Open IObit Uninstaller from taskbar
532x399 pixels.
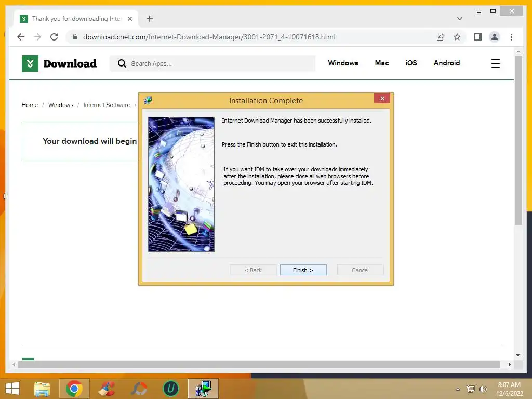[x=170, y=389]
